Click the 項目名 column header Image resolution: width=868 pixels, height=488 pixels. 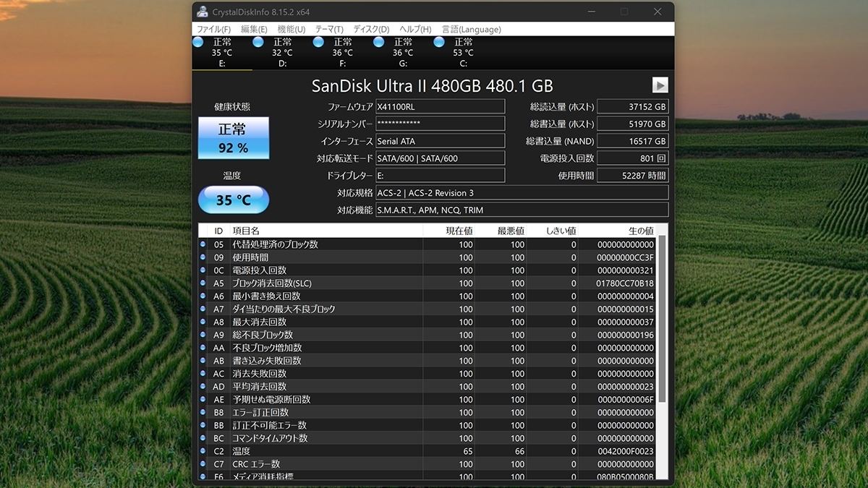pos(326,231)
